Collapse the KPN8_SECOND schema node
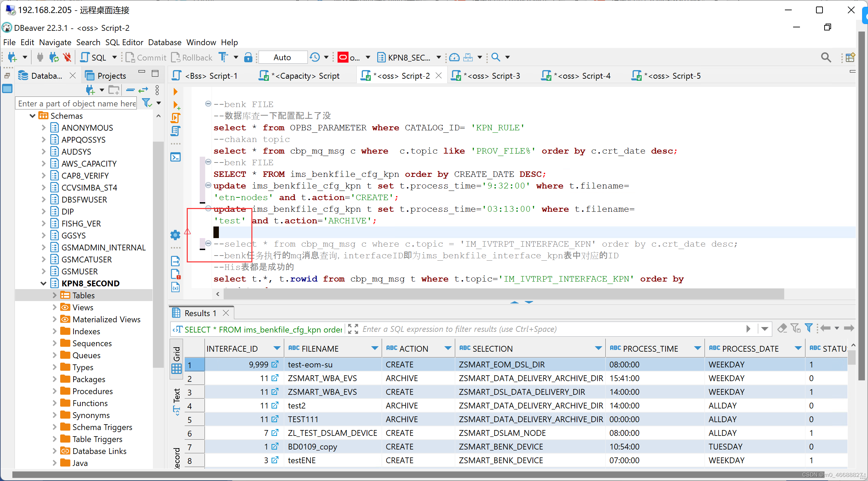Viewport: 868px width, 481px height. pos(43,283)
